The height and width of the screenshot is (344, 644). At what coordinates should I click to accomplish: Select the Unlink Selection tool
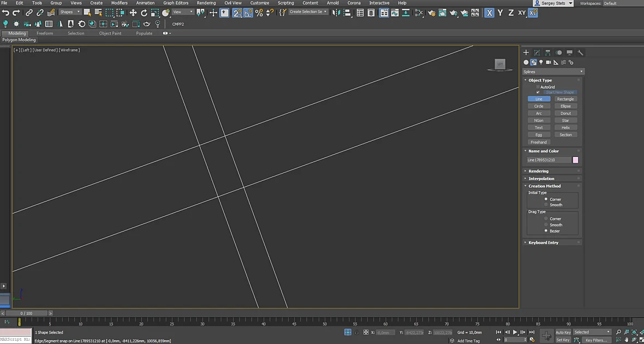[40, 13]
